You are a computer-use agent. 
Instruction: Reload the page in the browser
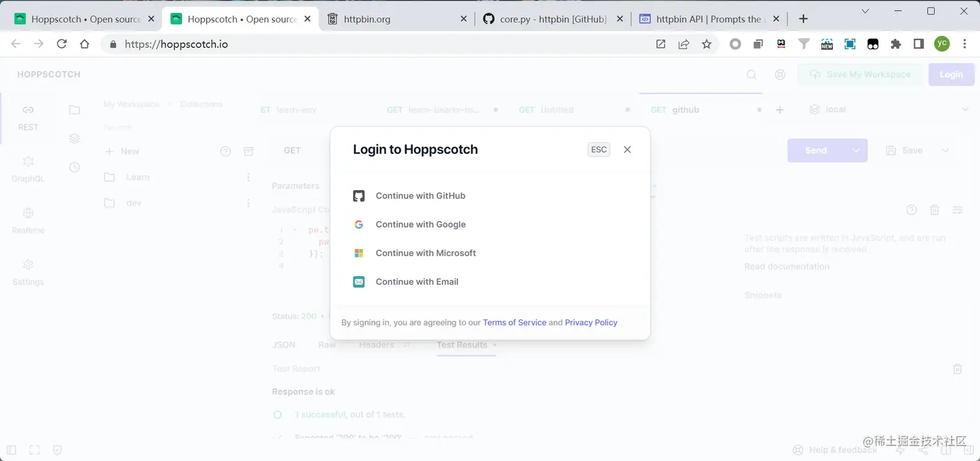62,44
